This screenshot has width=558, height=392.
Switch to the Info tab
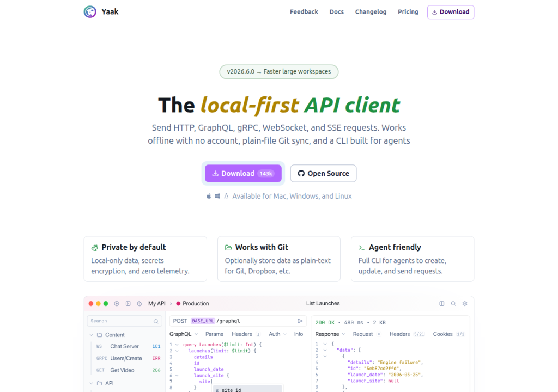[299, 334]
